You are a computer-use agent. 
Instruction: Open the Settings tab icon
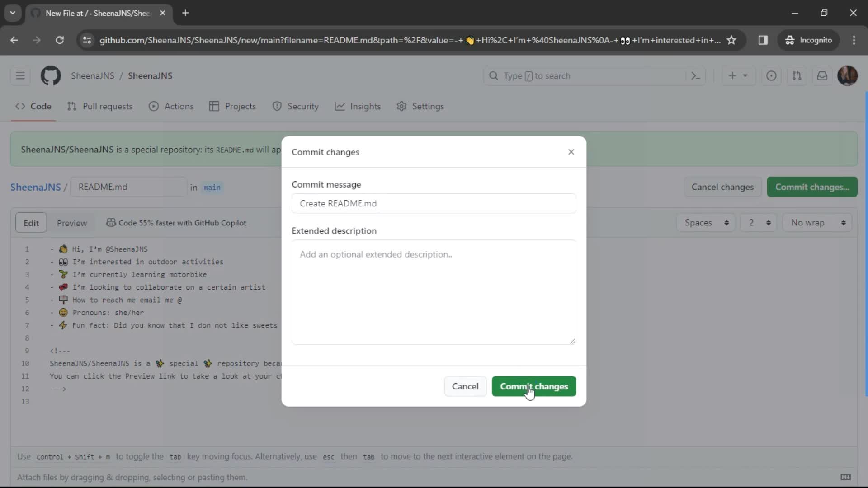(x=402, y=106)
